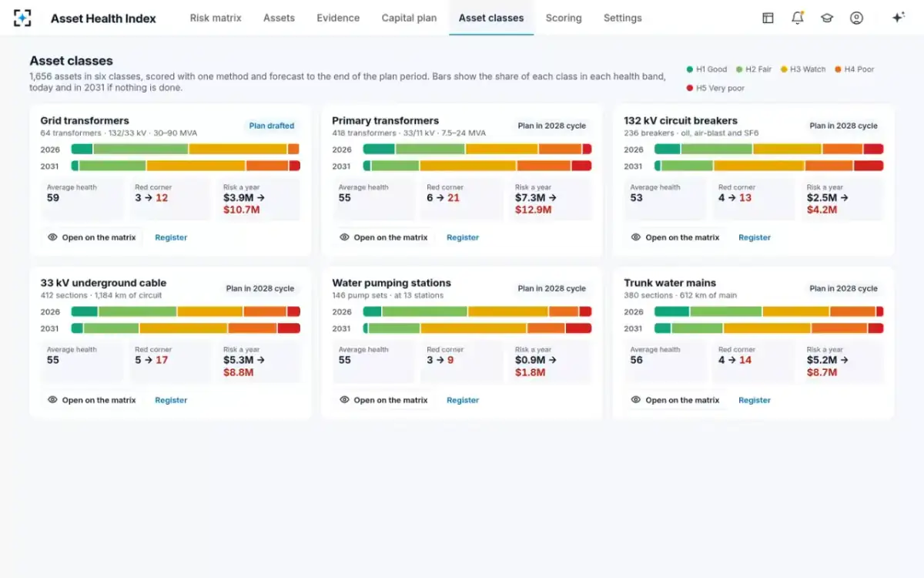
Task: Click the $1.8M risk value
Action: pyautogui.click(x=530, y=372)
